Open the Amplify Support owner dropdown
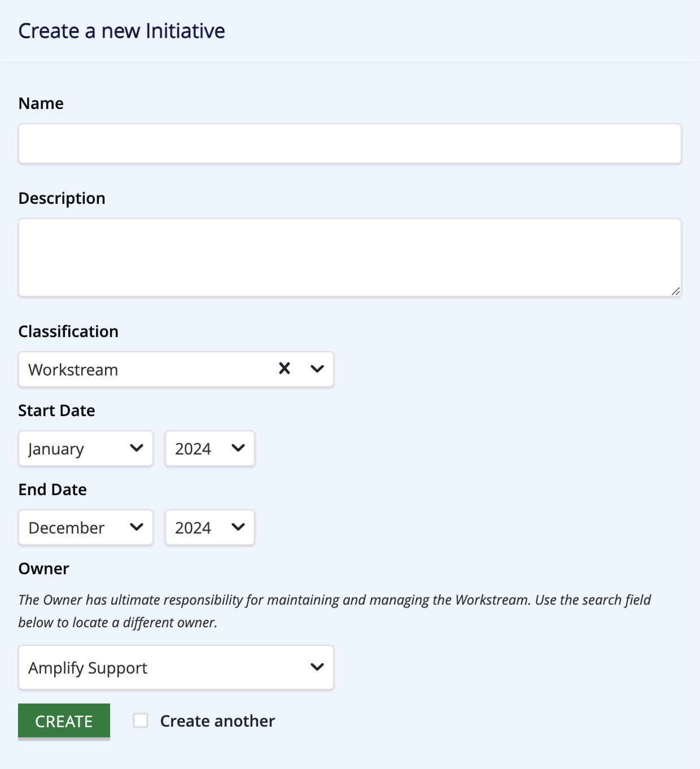 tap(176, 667)
